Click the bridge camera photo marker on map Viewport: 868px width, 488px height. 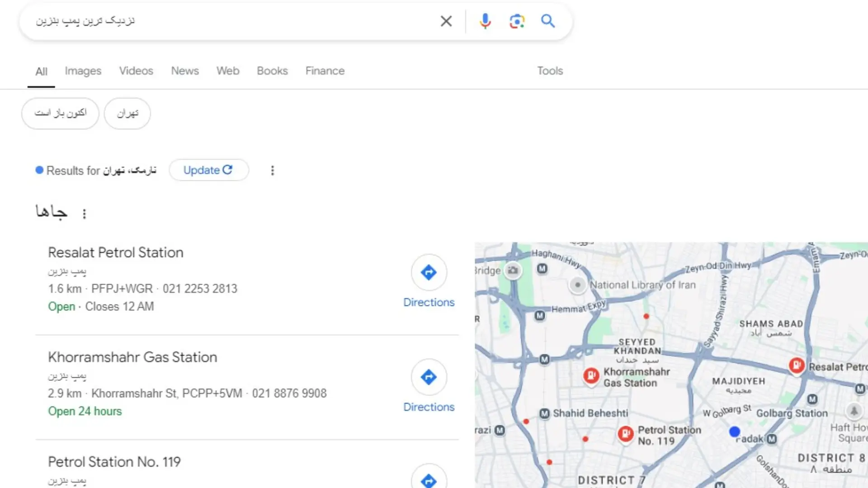[513, 271]
